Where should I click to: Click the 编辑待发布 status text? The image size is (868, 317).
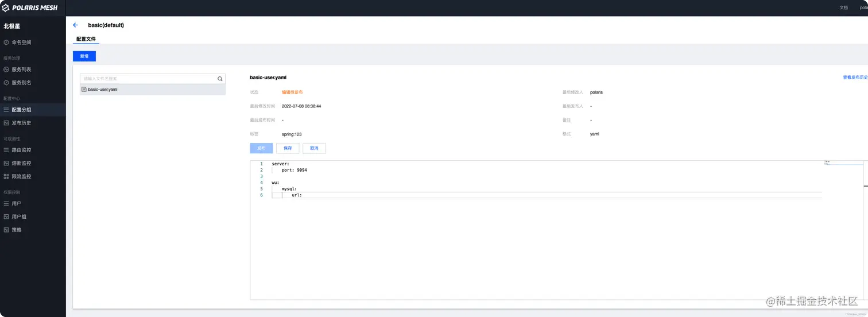[x=292, y=92]
